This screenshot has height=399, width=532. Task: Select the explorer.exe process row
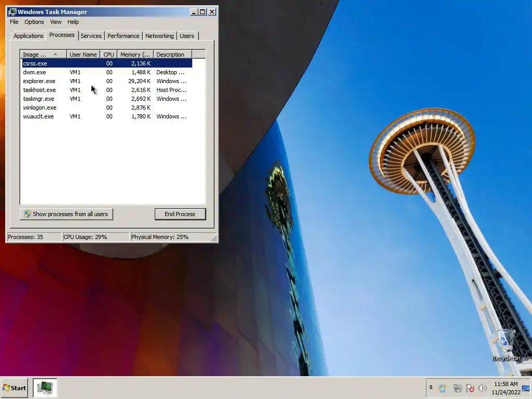(107, 81)
